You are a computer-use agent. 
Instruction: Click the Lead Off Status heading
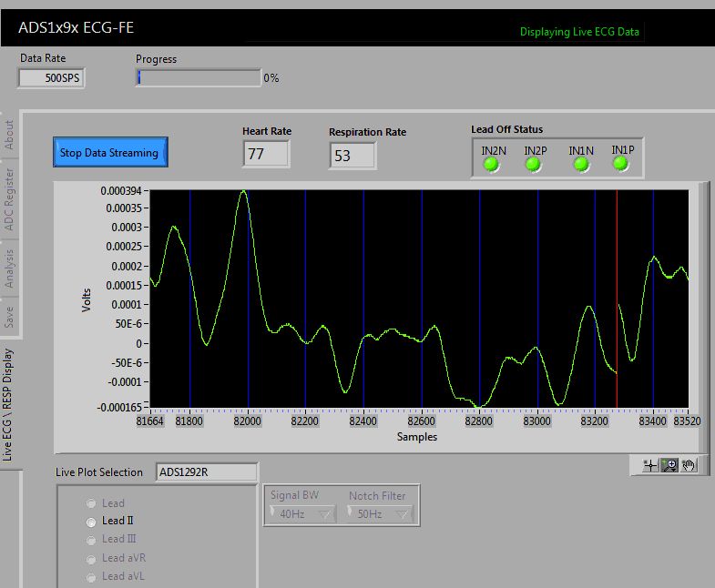pos(506,129)
